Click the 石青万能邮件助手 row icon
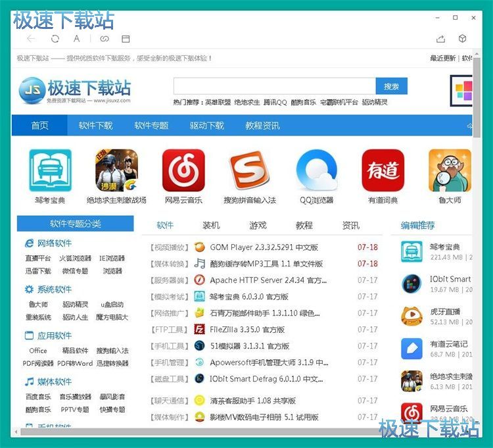This screenshot has height=448, width=493. point(199,312)
